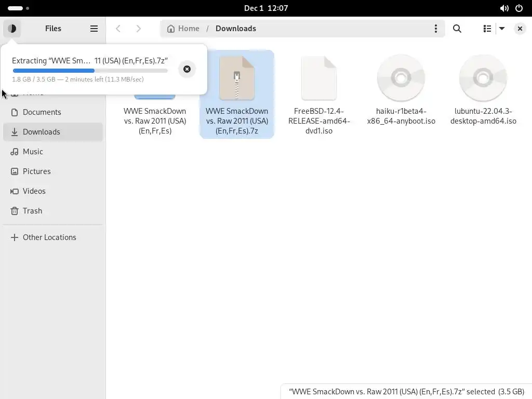The width and height of the screenshot is (532, 399).
Task: Open the Dec 1 12:07 clock menu
Action: click(266, 8)
